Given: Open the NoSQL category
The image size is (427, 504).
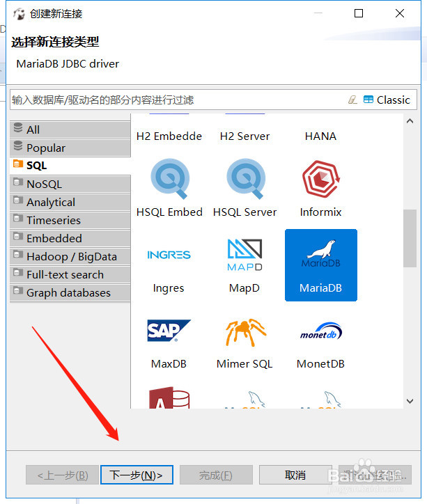Looking at the screenshot, I should (70, 184).
